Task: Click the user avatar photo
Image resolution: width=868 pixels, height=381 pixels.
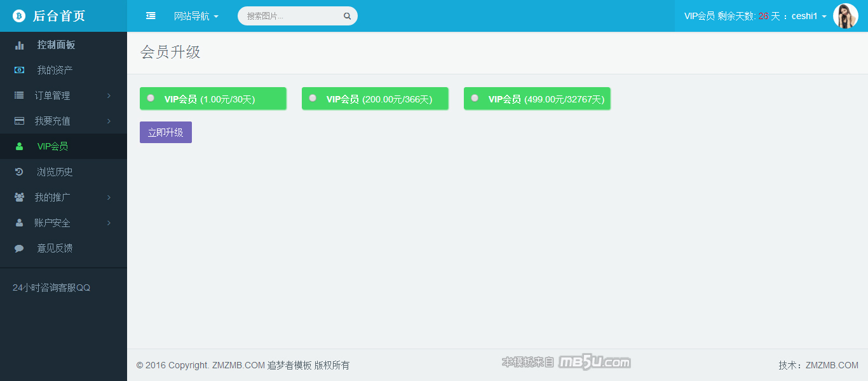Action: point(845,16)
